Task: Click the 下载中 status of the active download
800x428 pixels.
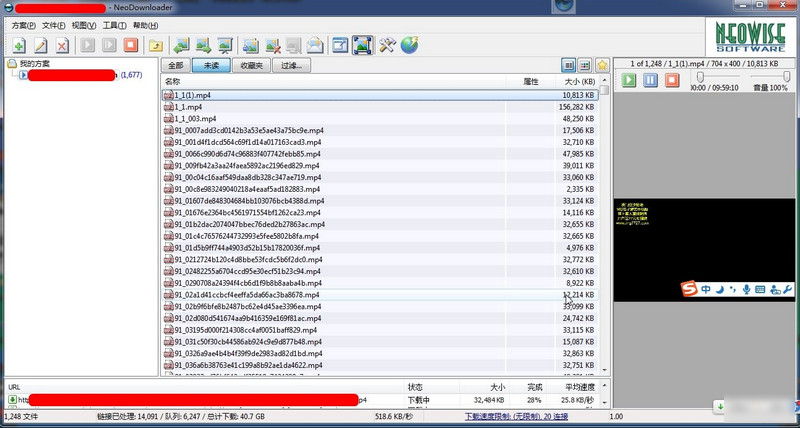Action: tap(419, 400)
